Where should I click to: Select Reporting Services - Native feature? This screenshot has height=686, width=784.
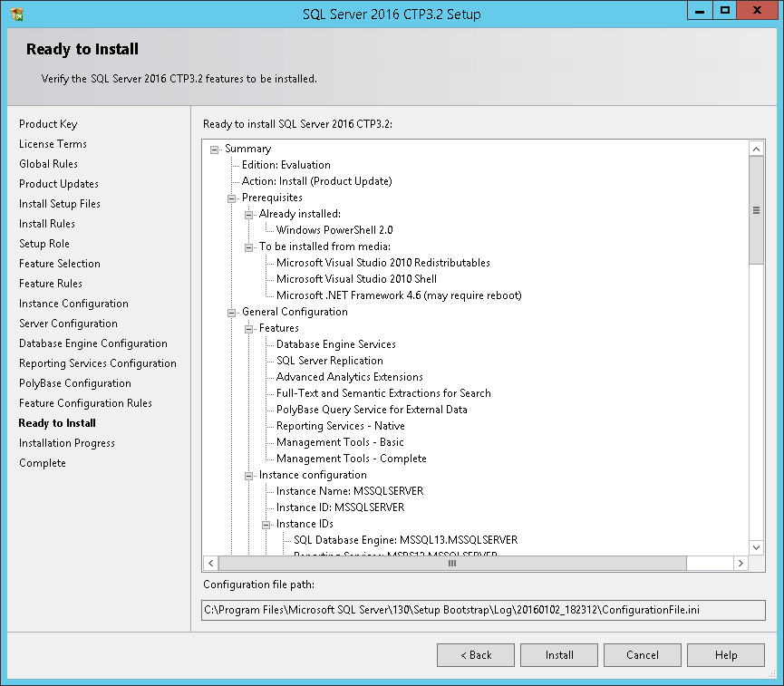(x=341, y=426)
